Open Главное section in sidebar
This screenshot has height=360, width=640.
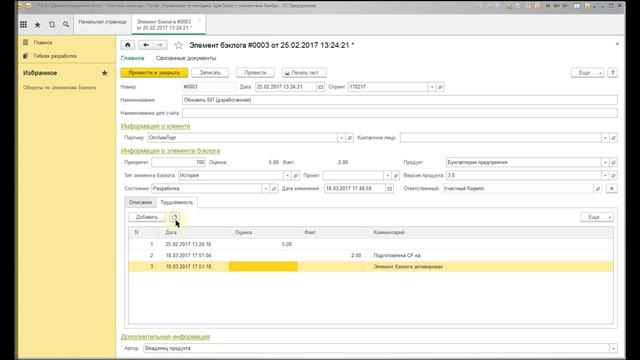43,42
